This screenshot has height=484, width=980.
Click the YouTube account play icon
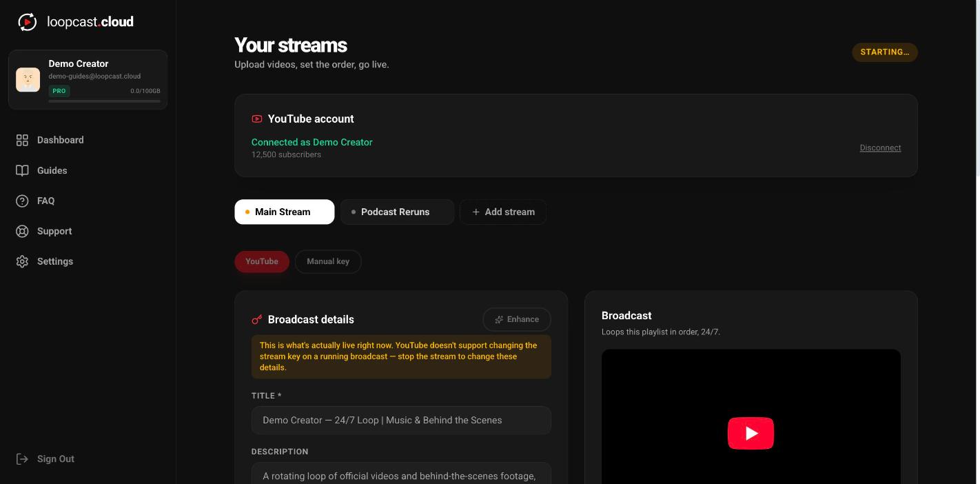pos(257,119)
